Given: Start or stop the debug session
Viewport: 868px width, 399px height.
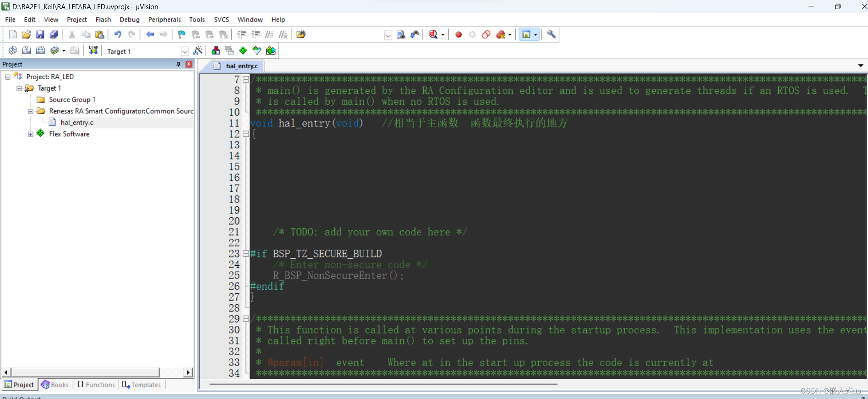Looking at the screenshot, I should point(433,34).
